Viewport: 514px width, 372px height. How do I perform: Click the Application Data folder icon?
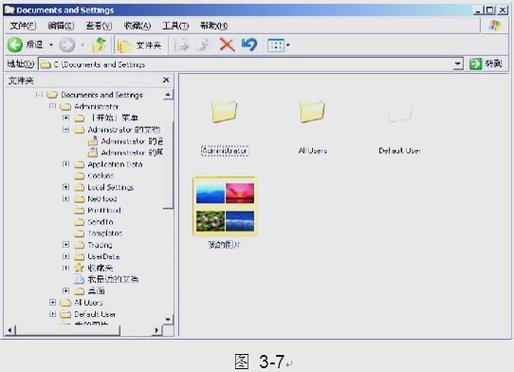[79, 164]
